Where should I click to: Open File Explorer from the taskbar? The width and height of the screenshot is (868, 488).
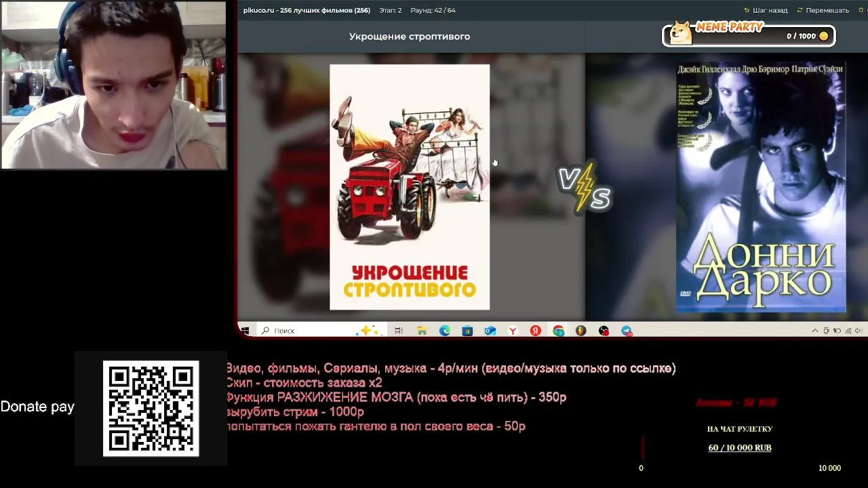[422, 331]
